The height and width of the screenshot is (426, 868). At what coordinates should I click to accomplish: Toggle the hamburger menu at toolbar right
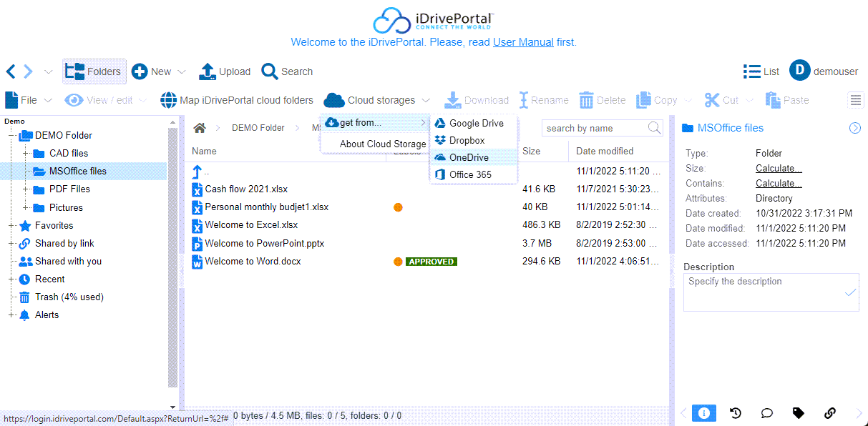coord(856,100)
